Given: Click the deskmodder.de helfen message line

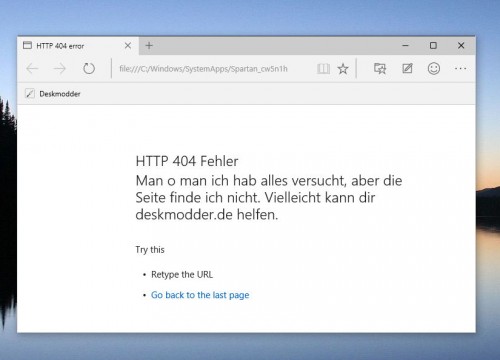Looking at the screenshot, I should (207, 214).
